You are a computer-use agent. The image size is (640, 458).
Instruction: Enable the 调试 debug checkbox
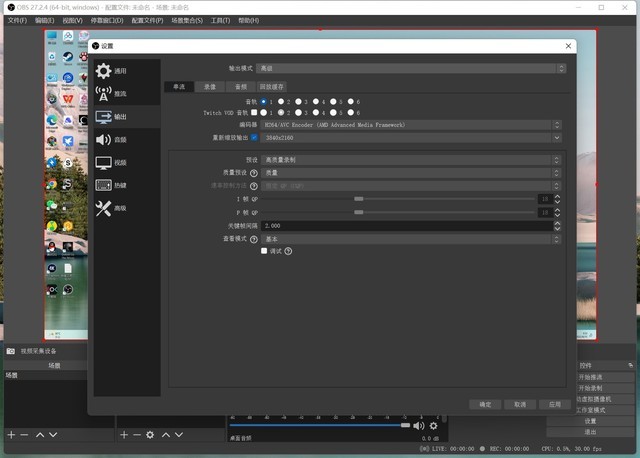(264, 251)
